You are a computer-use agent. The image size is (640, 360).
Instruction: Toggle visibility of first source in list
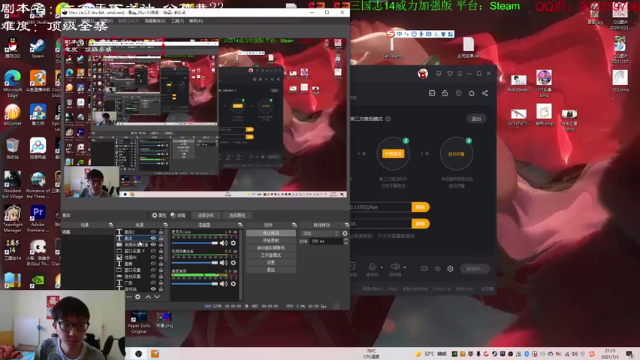(153, 232)
